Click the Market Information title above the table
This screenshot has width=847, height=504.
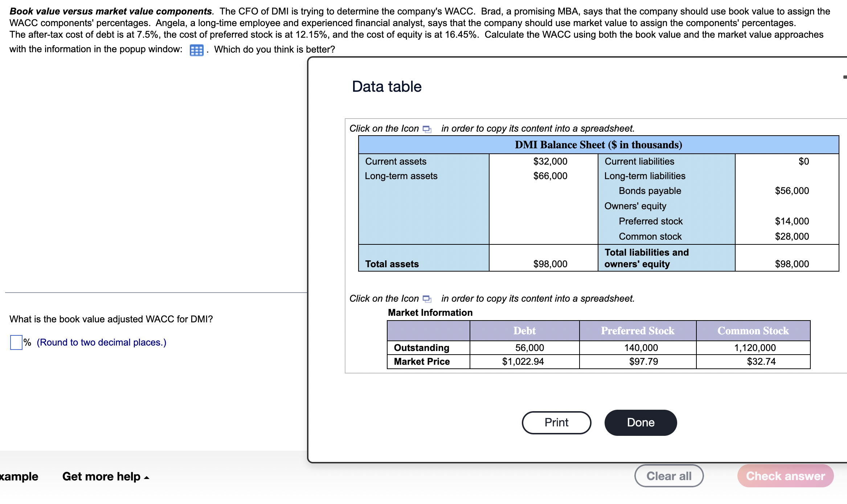point(430,312)
